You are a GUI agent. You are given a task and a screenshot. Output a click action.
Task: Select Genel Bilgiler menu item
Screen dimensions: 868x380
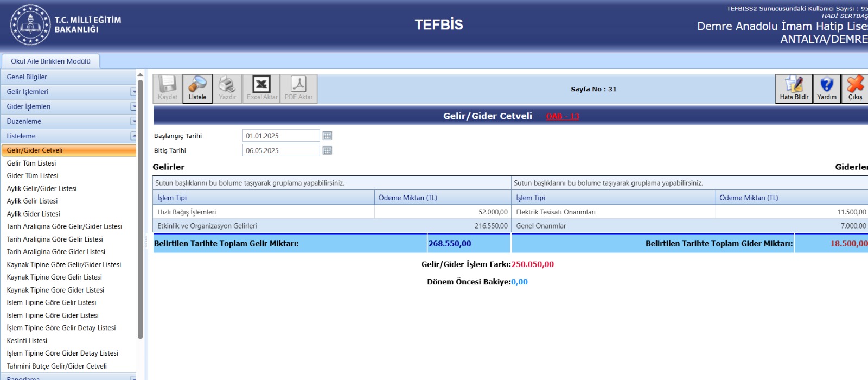[27, 77]
